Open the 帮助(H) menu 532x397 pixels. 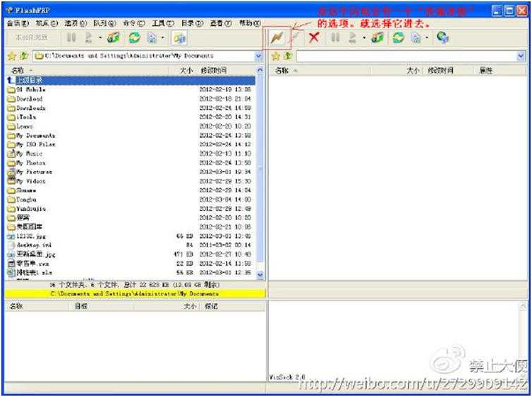[x=250, y=23]
